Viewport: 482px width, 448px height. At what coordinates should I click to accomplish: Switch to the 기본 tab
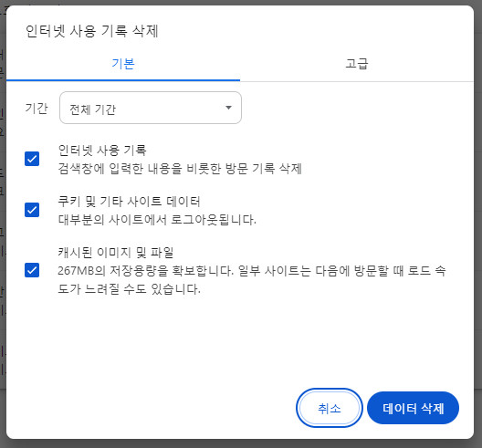click(123, 64)
